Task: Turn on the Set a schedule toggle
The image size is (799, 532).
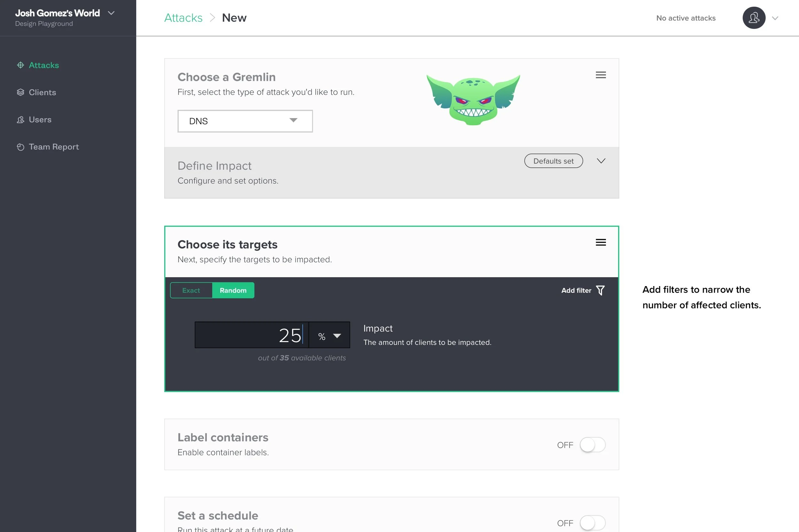Action: pyautogui.click(x=592, y=523)
